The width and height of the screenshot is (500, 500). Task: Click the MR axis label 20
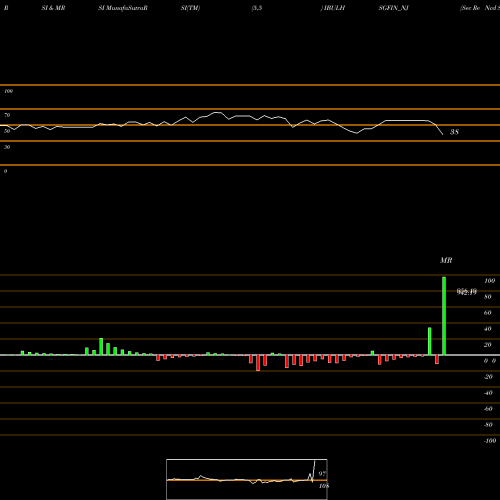(x=488, y=345)
